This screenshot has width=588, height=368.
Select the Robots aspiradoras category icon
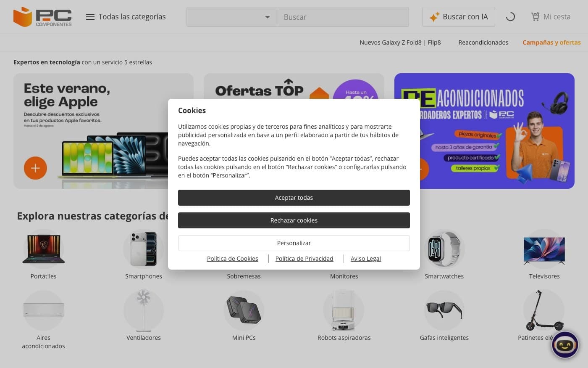click(344, 310)
